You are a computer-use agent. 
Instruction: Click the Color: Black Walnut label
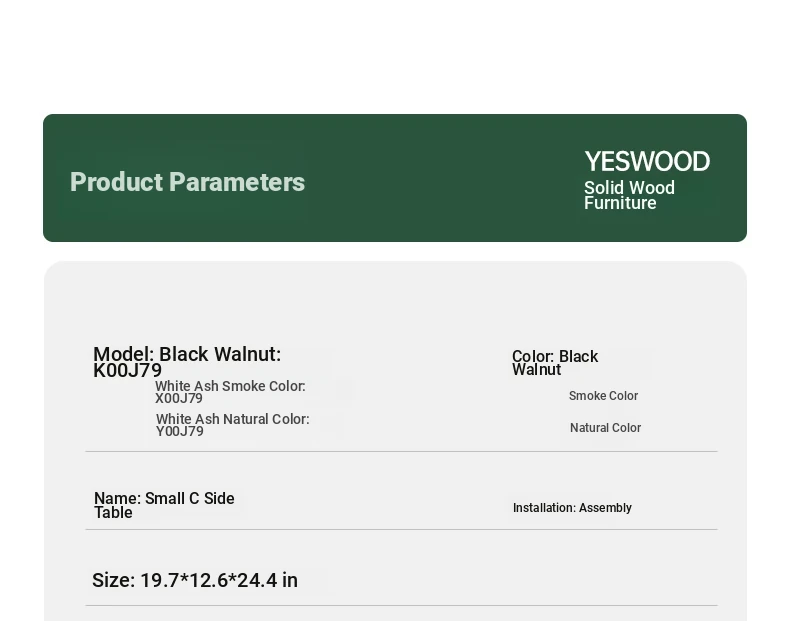point(555,363)
